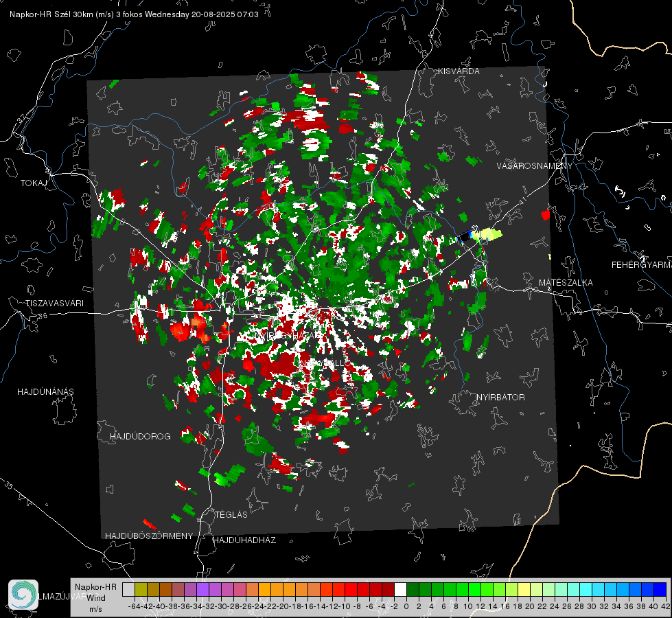Click the "-64" legend scale label
Screen dimensions: 672x618
135,606
